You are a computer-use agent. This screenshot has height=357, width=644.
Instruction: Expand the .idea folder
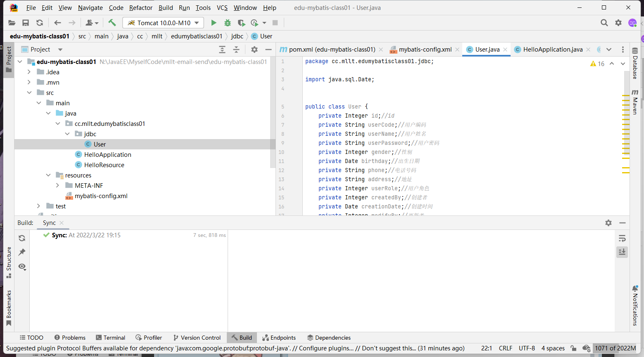(x=29, y=72)
